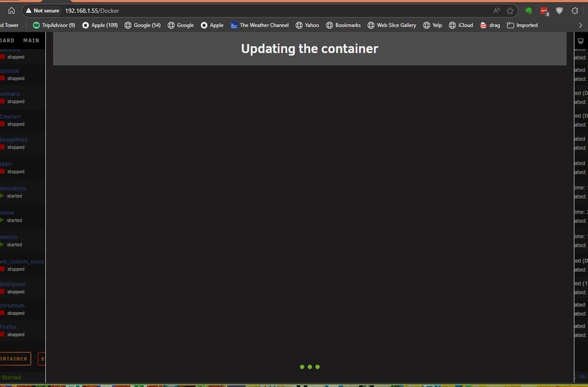The image size is (588, 387).
Task: Open the red extension with badge 3
Action: 544,11
